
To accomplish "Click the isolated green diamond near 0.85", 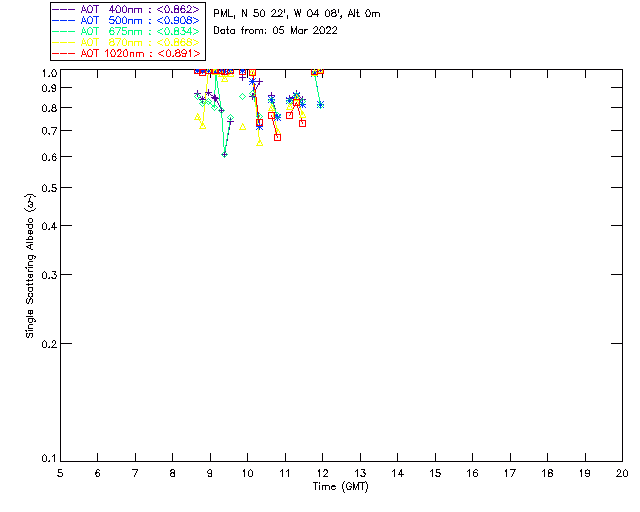I will [243, 96].
